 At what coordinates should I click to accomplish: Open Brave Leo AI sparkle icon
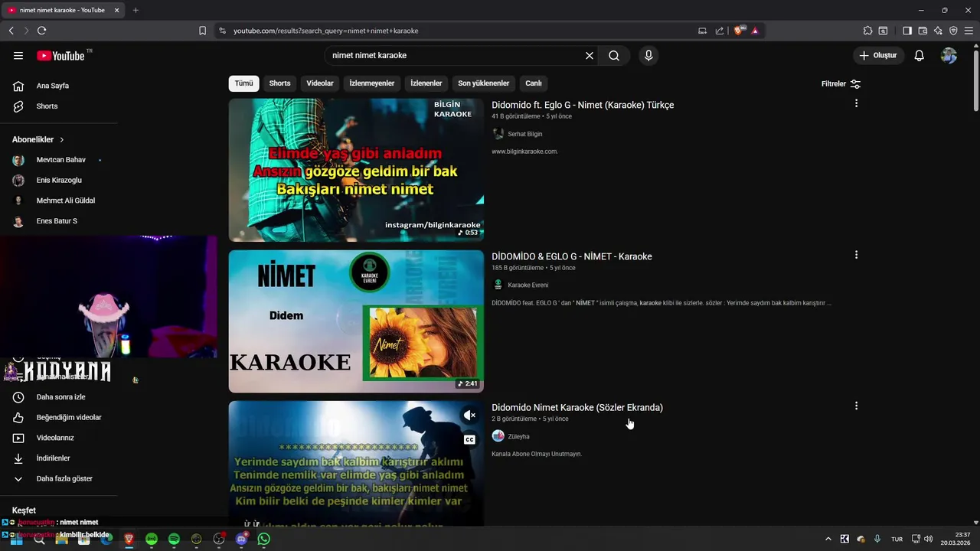pyautogui.click(x=938, y=31)
